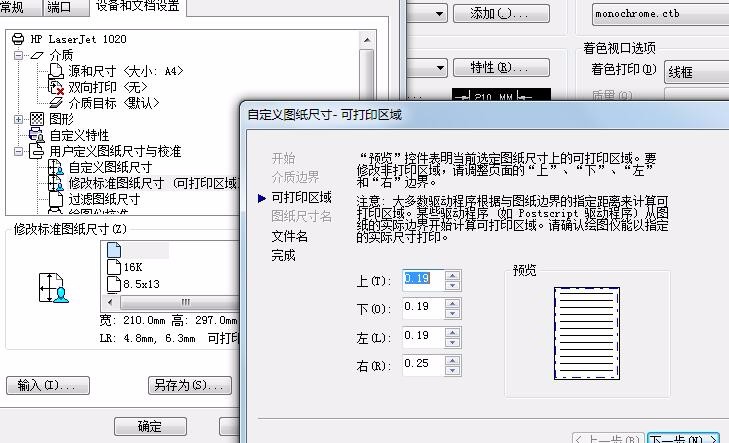The width and height of the screenshot is (729, 443).
Task: Click the 自定义图纸尺寸 icon
Action: pos(56,167)
